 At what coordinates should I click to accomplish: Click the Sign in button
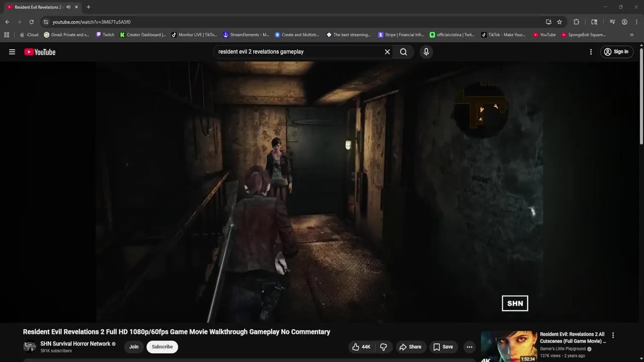(x=616, y=52)
